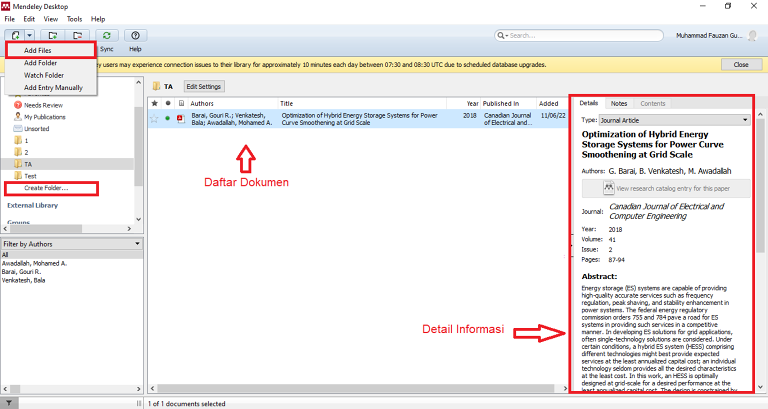The height and width of the screenshot is (409, 768).
Task: Select Needs Review in the sidebar
Action: (44, 105)
